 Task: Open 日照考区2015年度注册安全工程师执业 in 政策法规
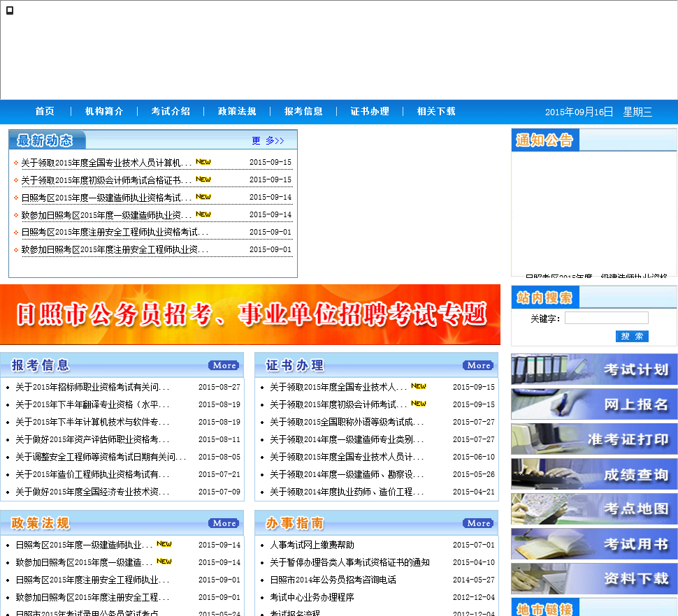click(92, 580)
